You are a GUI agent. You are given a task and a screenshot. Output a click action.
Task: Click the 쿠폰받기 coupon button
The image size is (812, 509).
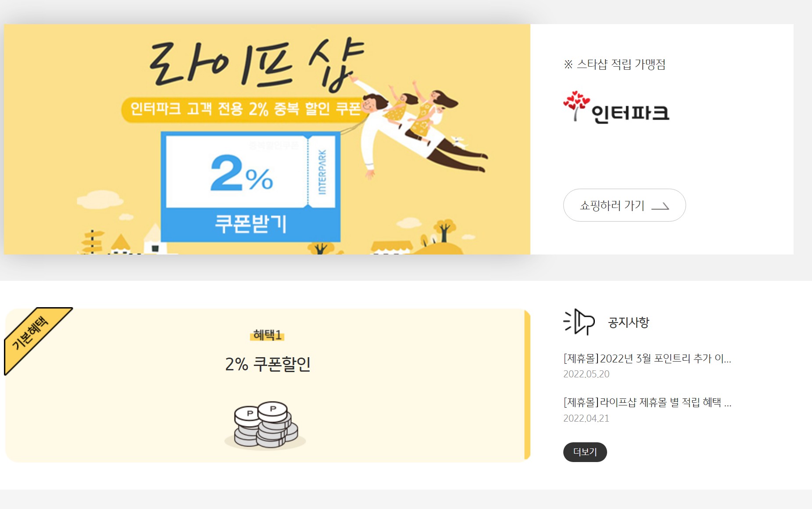click(251, 224)
